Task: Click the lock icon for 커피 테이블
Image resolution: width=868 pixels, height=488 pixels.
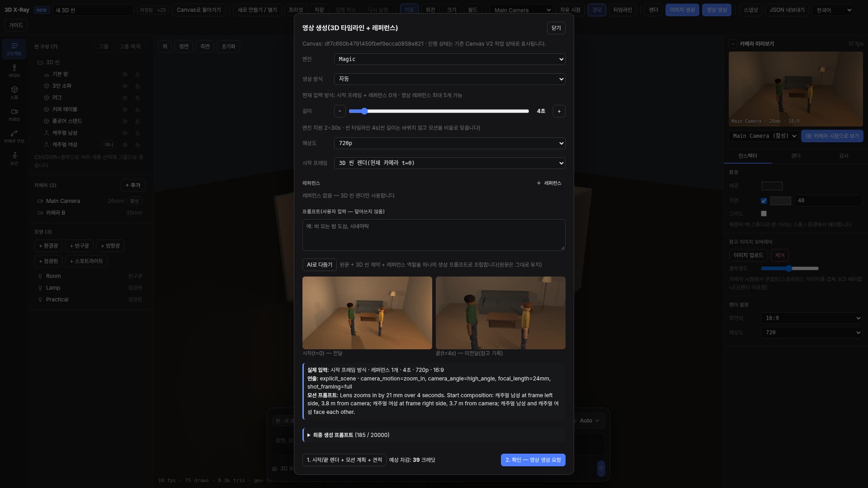Action: (137, 109)
